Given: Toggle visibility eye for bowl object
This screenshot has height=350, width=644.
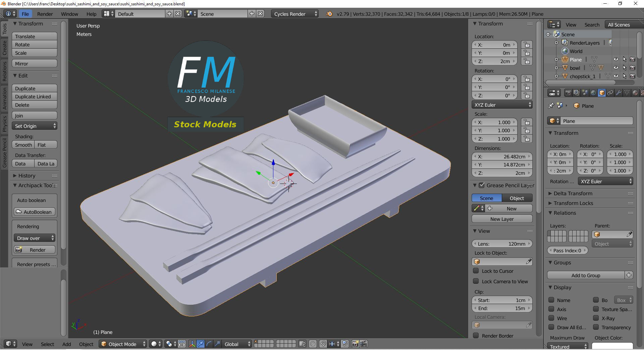Looking at the screenshot, I should pyautogui.click(x=616, y=68).
